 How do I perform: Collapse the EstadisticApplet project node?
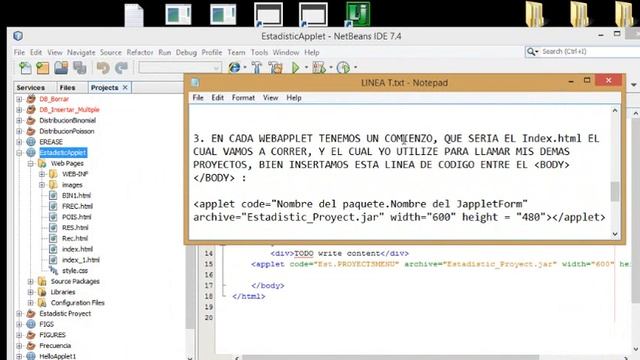(x=19, y=153)
